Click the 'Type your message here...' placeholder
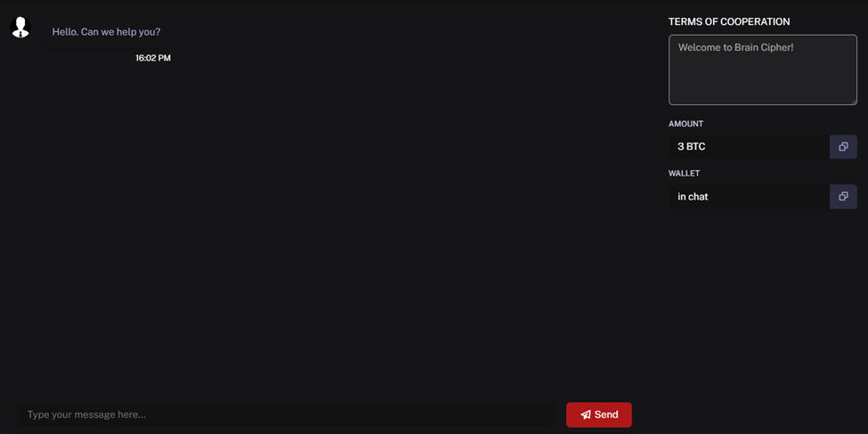This screenshot has height=434, width=868. pyautogui.click(x=87, y=414)
